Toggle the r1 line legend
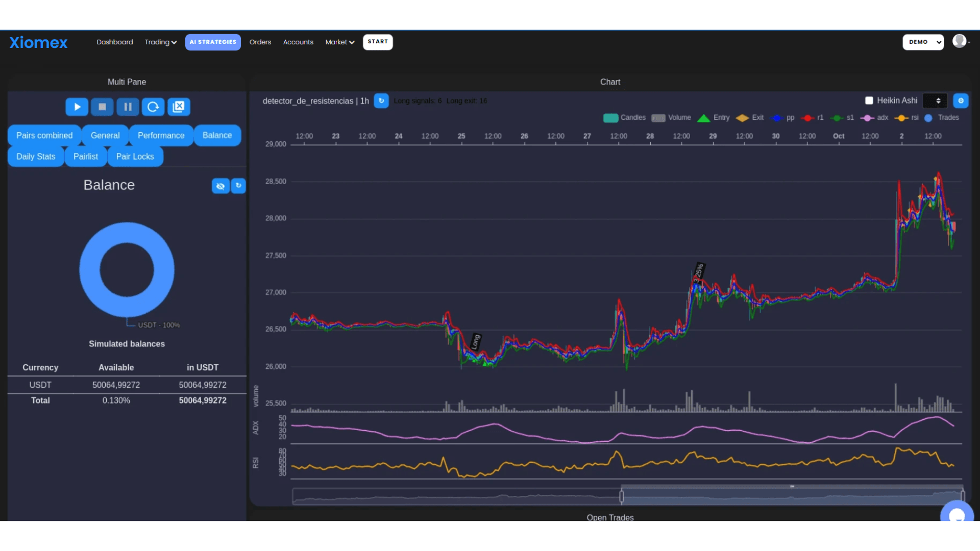Image resolution: width=980 pixels, height=551 pixels. click(813, 118)
